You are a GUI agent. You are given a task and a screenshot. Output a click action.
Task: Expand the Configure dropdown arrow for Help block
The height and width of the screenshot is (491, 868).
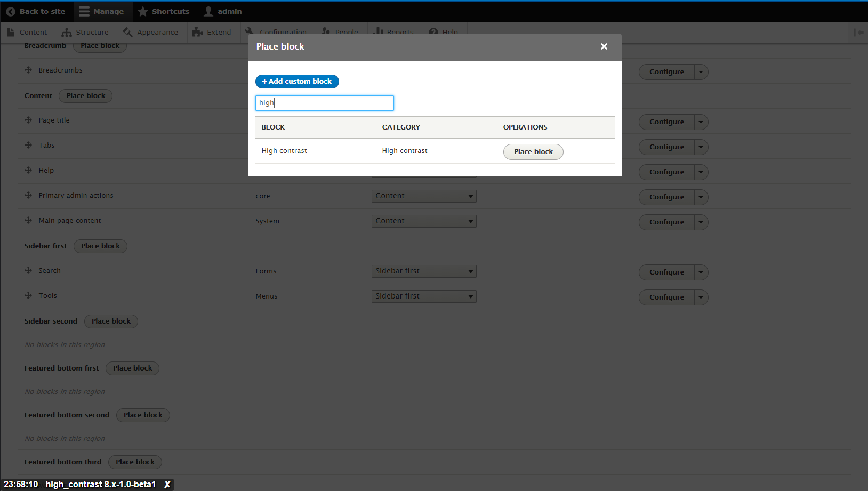click(701, 172)
